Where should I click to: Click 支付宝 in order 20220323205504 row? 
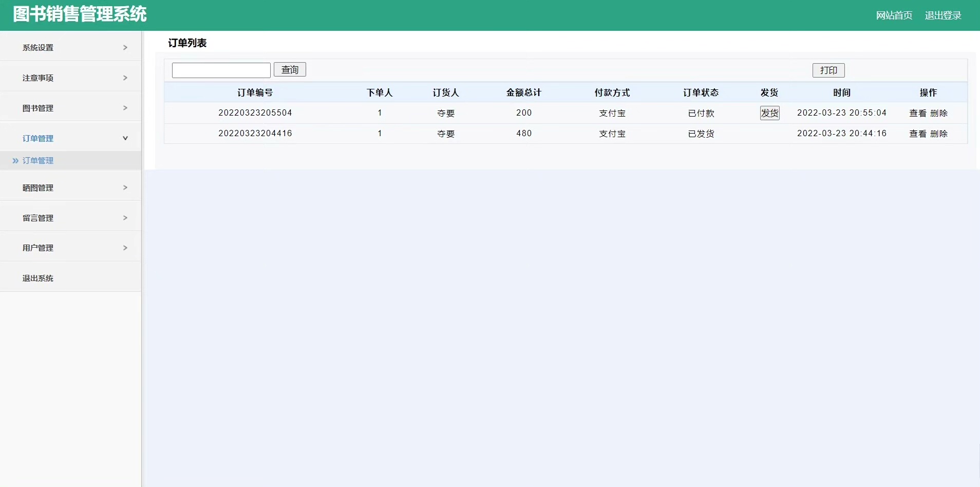[612, 113]
